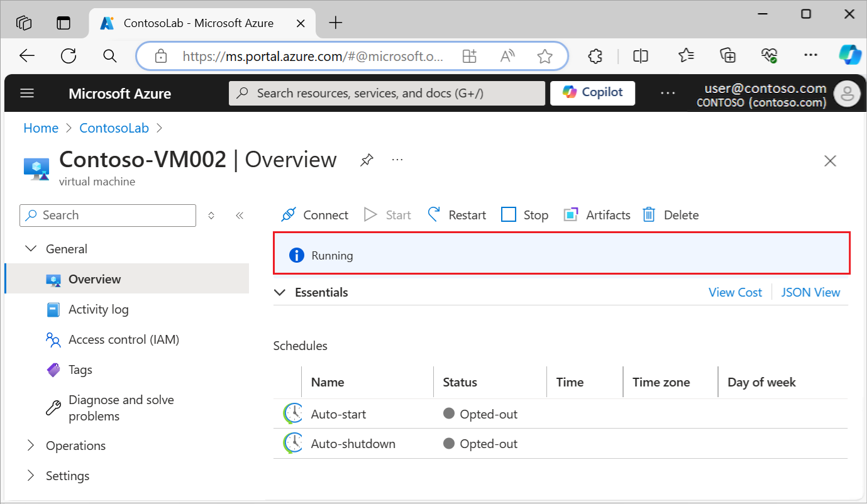The image size is (867, 504).
Task: Click the Time zone column header
Action: (661, 382)
